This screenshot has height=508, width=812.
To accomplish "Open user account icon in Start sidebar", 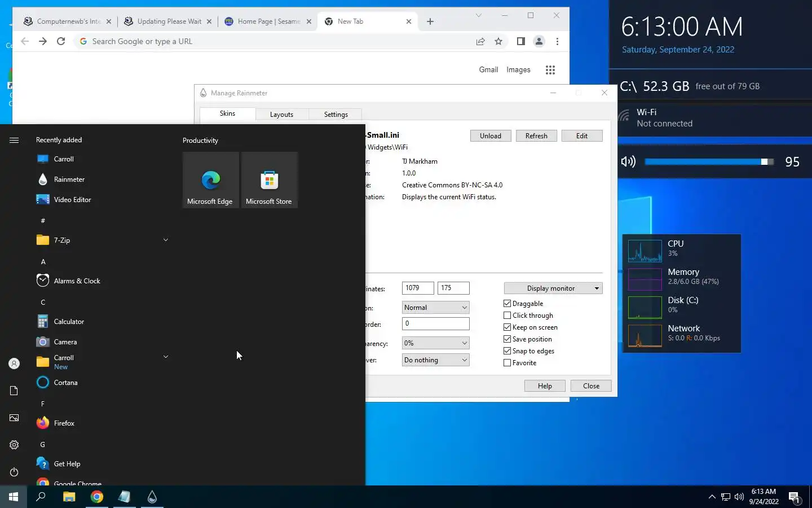I will [14, 364].
